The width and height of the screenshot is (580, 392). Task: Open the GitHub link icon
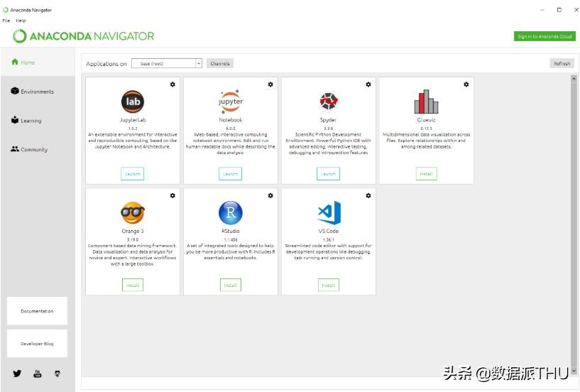click(x=58, y=374)
